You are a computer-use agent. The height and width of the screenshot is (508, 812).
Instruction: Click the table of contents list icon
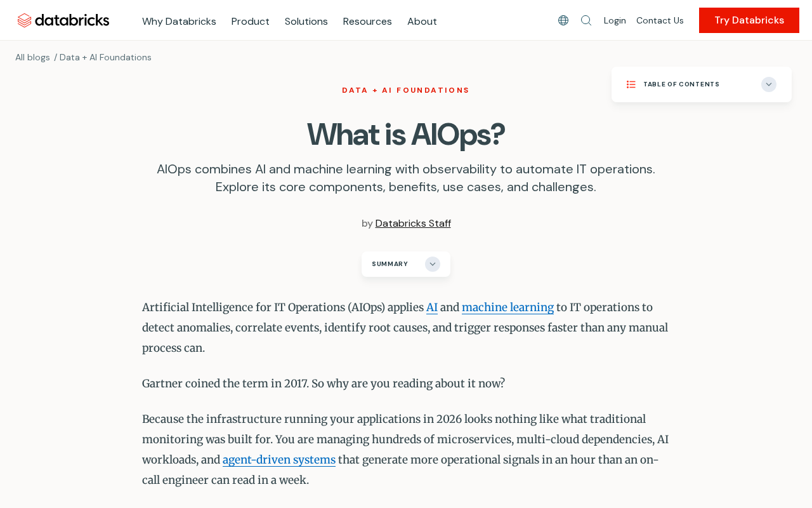tap(631, 84)
